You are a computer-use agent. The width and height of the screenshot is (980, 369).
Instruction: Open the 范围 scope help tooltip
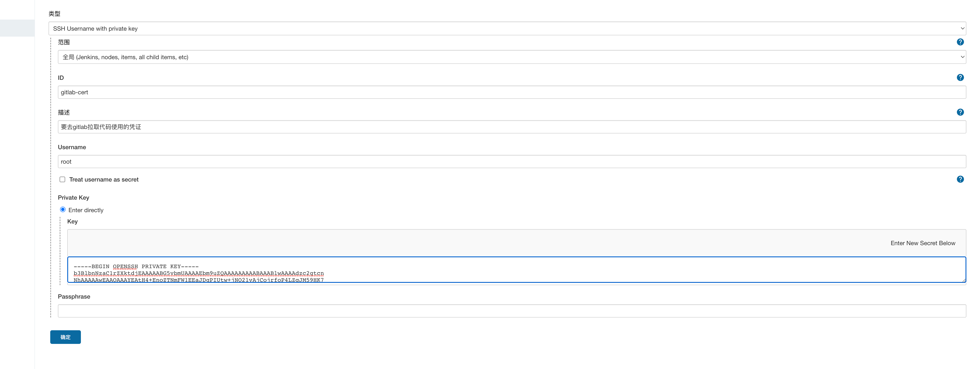(960, 42)
